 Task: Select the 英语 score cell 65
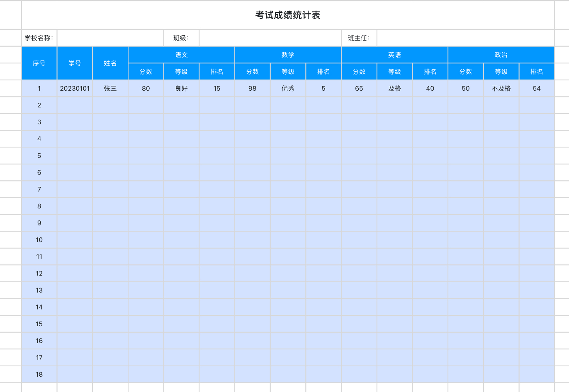point(359,88)
